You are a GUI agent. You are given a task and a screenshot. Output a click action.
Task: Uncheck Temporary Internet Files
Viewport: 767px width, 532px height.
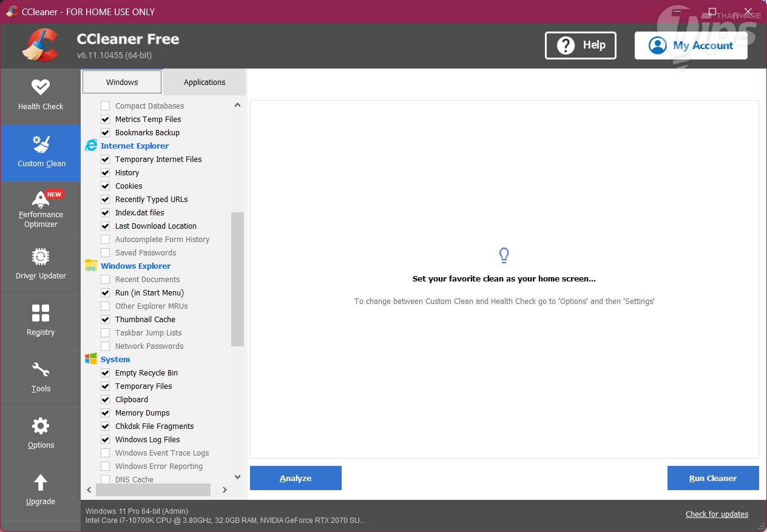click(106, 159)
